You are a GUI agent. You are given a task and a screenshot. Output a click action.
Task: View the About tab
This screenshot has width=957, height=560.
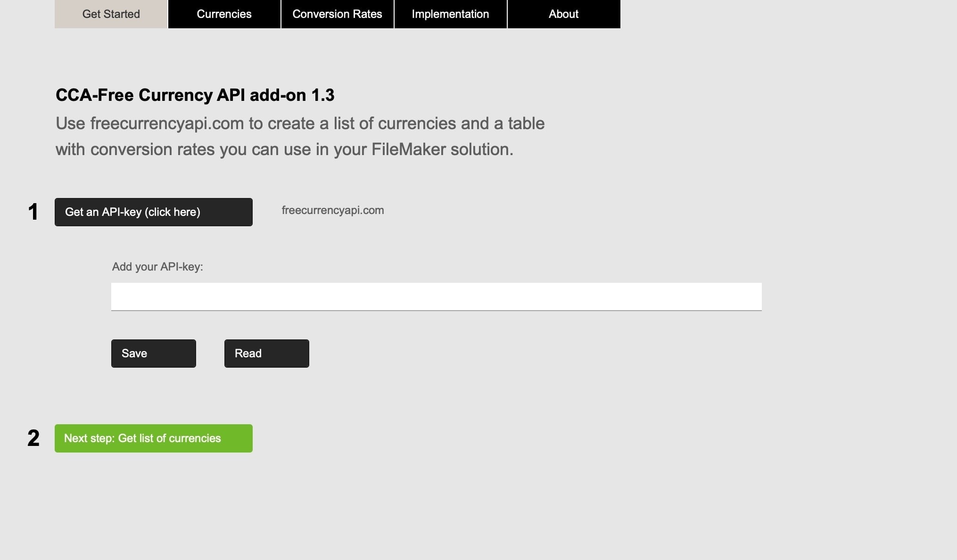pos(563,14)
